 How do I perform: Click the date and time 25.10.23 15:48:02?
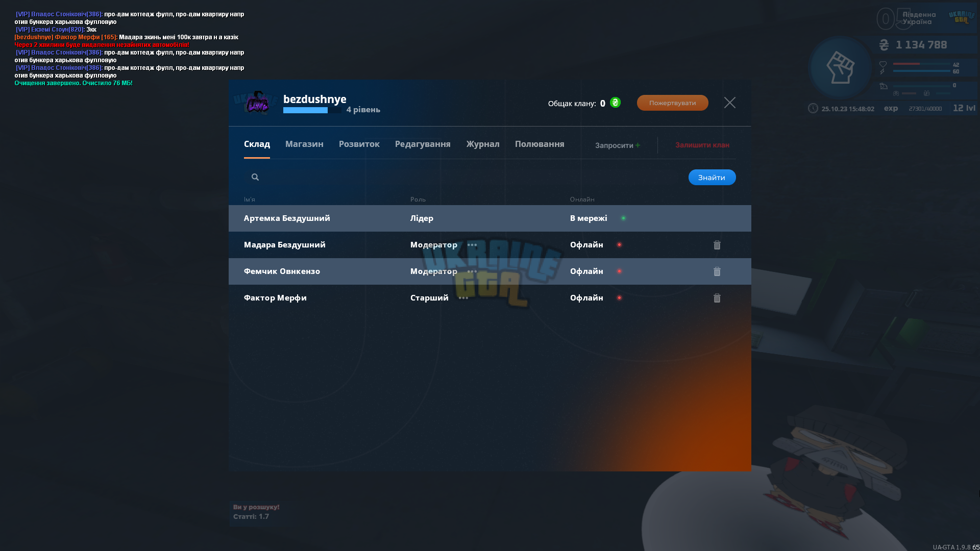(x=848, y=109)
